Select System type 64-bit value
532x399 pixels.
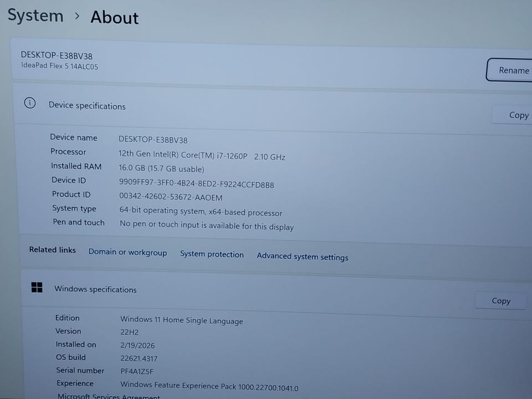pyautogui.click(x=201, y=211)
